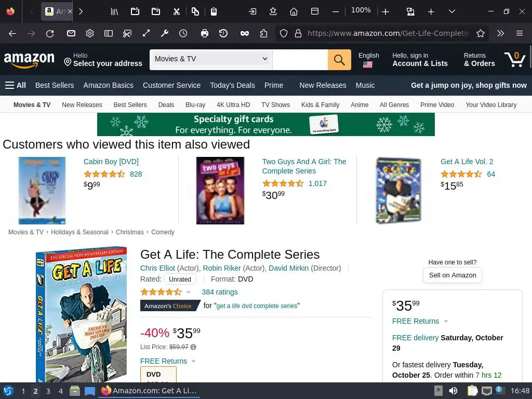Bookmark this page with the star
Screen dimensions: 532x399
click(481, 33)
